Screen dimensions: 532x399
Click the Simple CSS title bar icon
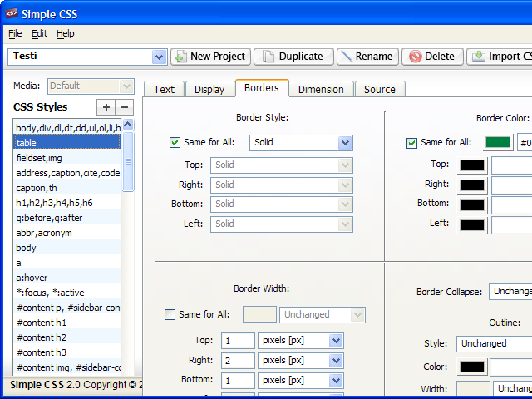[12, 13]
